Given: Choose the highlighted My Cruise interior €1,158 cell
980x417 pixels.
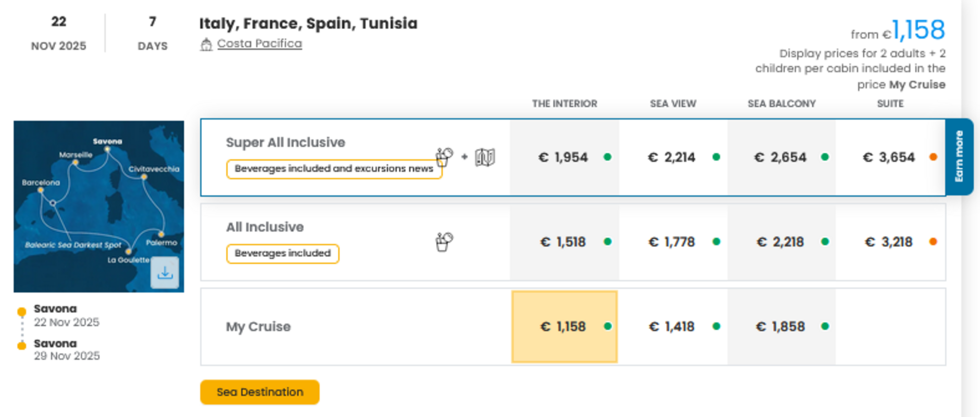Looking at the screenshot, I should [564, 327].
